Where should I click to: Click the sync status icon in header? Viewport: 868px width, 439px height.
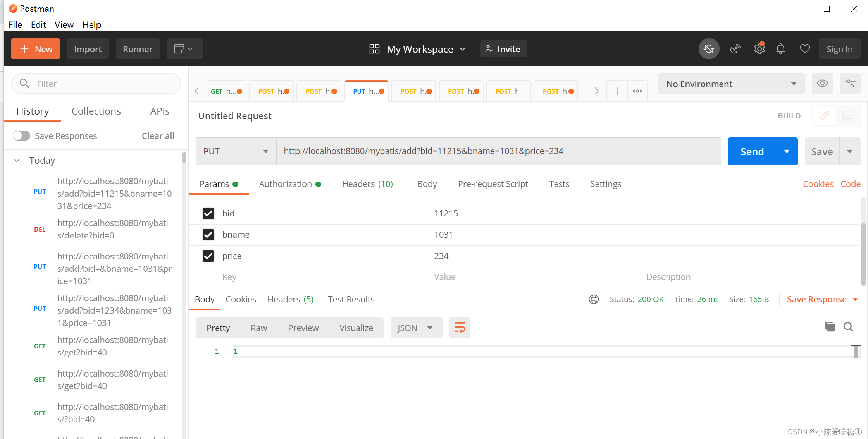709,49
